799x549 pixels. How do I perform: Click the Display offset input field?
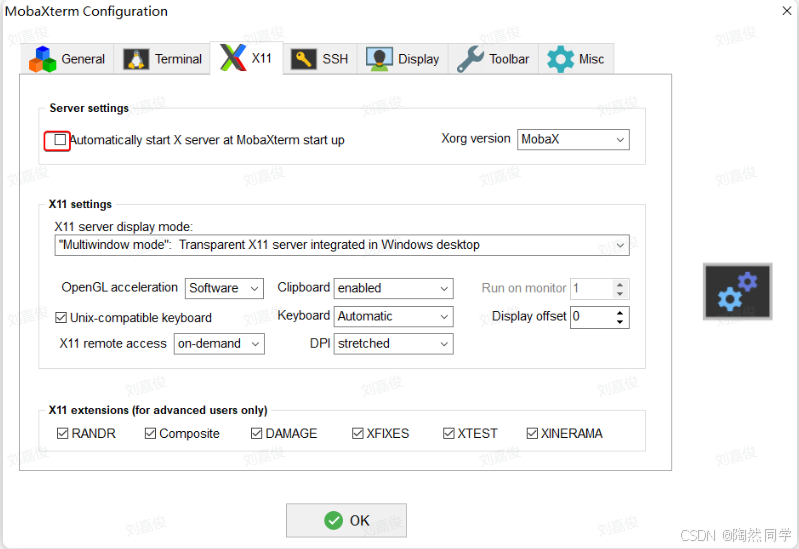click(591, 317)
